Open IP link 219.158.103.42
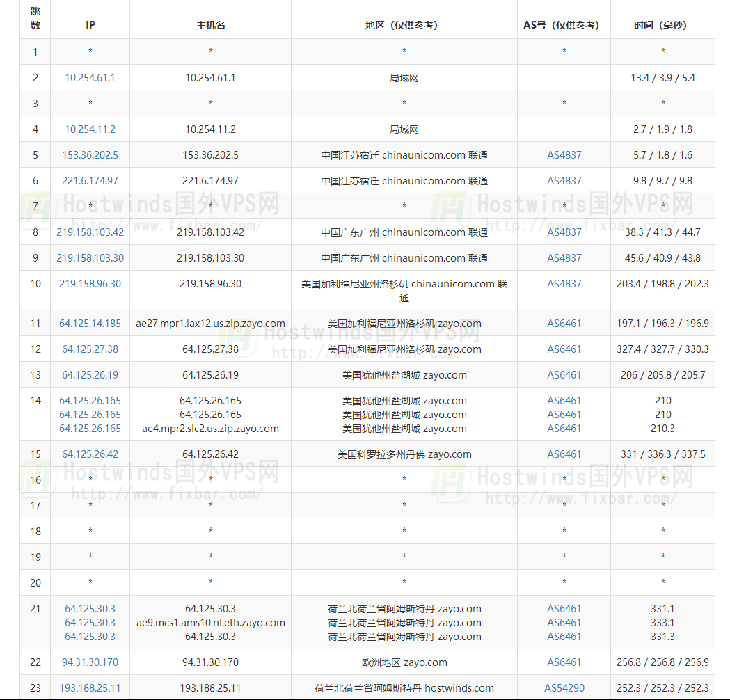Screen dimensions: 730x700 pyautogui.click(x=90, y=232)
